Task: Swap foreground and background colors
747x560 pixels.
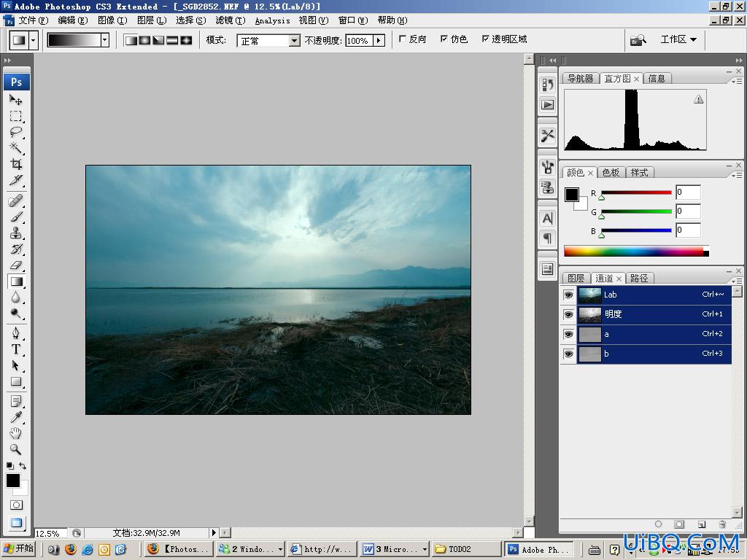Action: [x=23, y=466]
